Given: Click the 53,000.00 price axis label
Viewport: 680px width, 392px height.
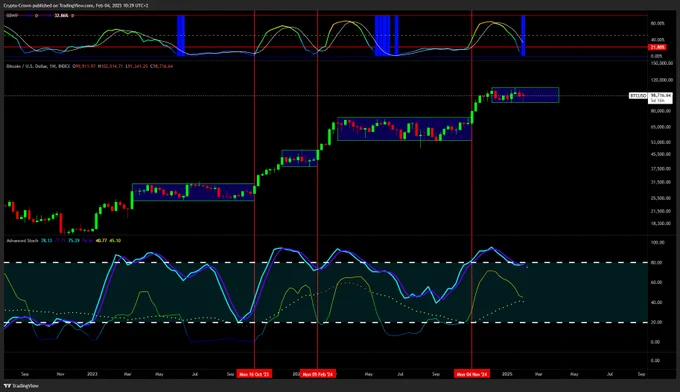Looking at the screenshot, I should pos(661,142).
